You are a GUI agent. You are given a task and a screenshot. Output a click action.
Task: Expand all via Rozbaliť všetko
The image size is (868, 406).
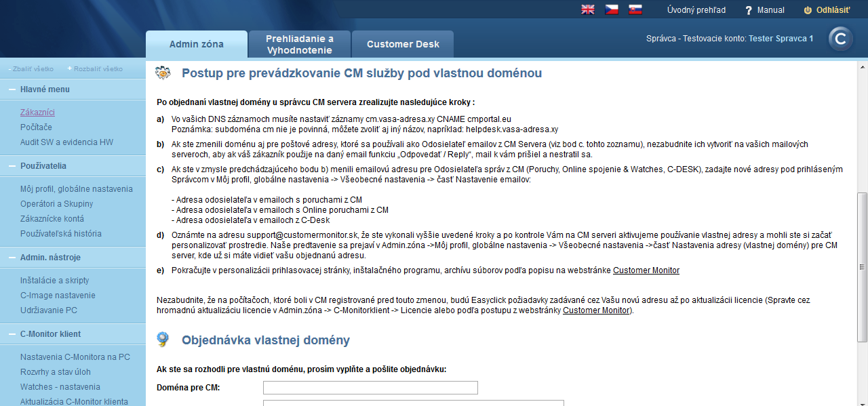pyautogui.click(x=95, y=69)
